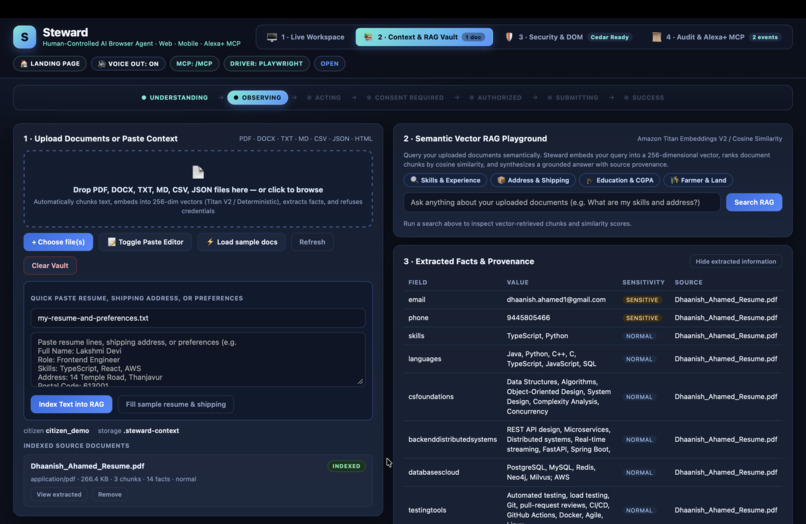Click the Search RAG button
The image size is (806, 524).
point(754,203)
